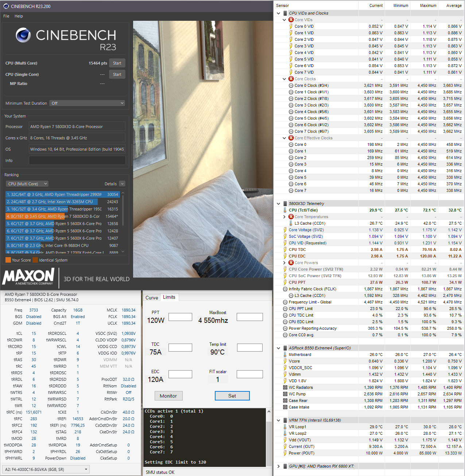Click the VR Loop1 thermometer icon
Viewport: 465px width, 476px height.
click(285, 427)
